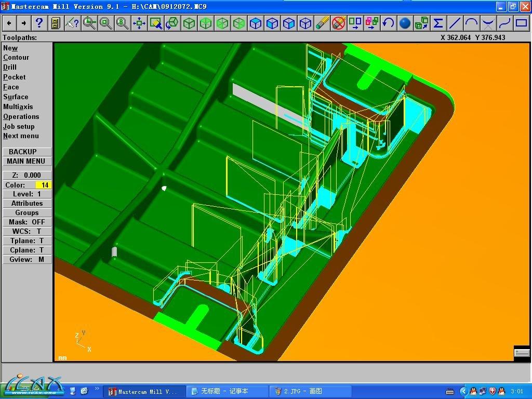
Task: Select the Delete eraser icon
Action: click(322, 23)
